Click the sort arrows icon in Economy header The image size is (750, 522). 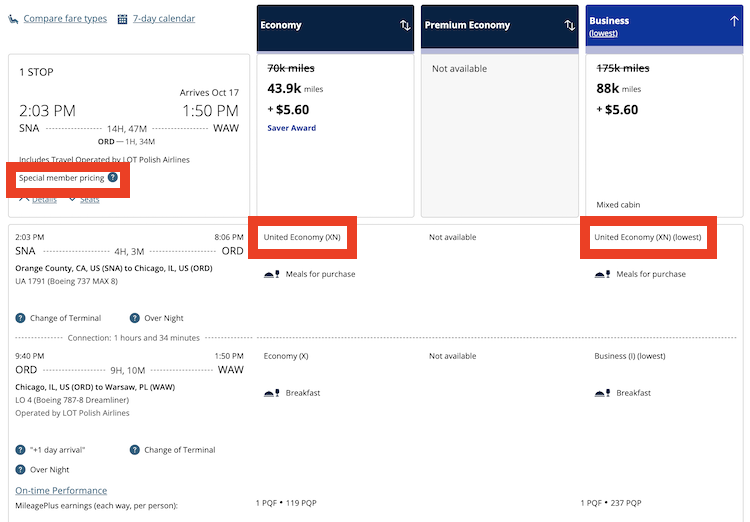coord(405,25)
